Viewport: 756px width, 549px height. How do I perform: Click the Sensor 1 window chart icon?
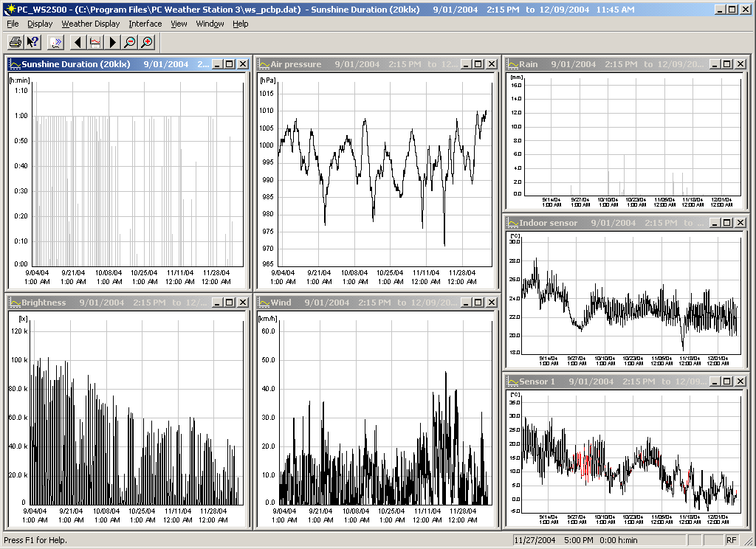point(513,381)
